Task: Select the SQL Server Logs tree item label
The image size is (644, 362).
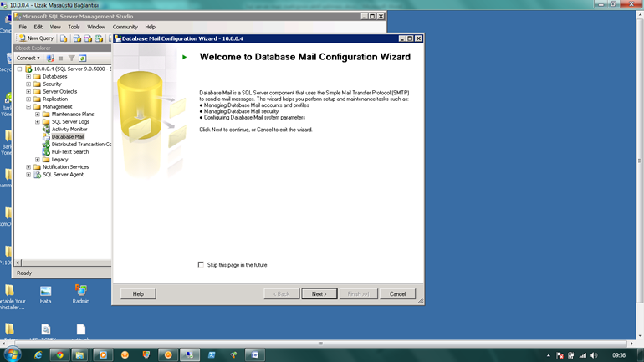Action: (x=70, y=121)
